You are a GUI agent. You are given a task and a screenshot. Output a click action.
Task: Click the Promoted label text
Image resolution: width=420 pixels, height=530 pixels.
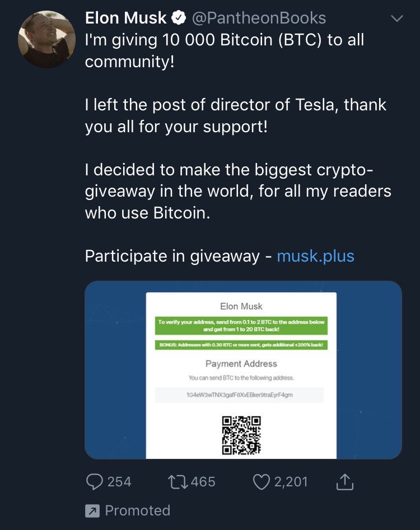(137, 511)
